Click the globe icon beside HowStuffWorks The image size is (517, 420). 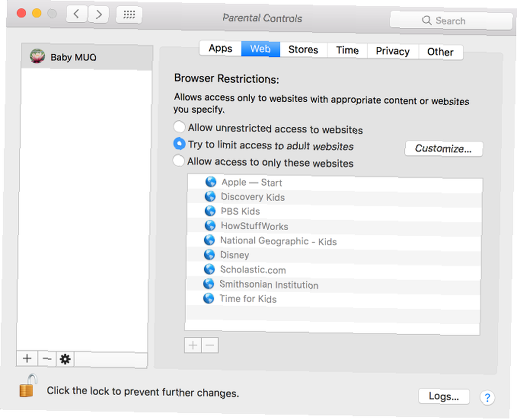click(210, 225)
